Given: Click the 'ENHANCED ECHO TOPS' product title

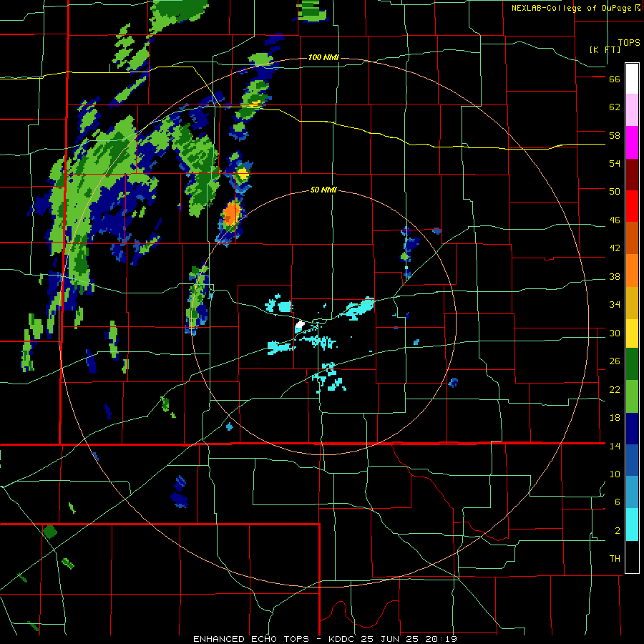Looking at the screenshot, I should pyautogui.click(x=251, y=639).
